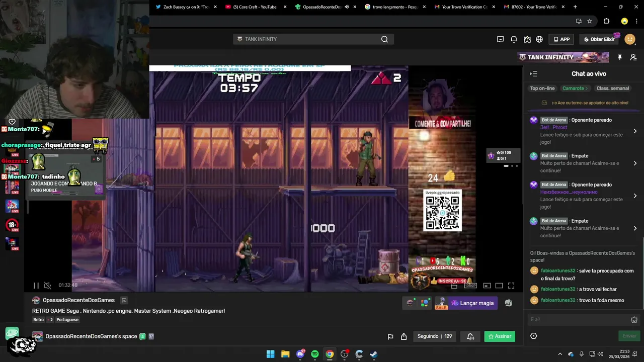Expand Oponente pareado Jeff_Phrost message arrow

(635, 131)
